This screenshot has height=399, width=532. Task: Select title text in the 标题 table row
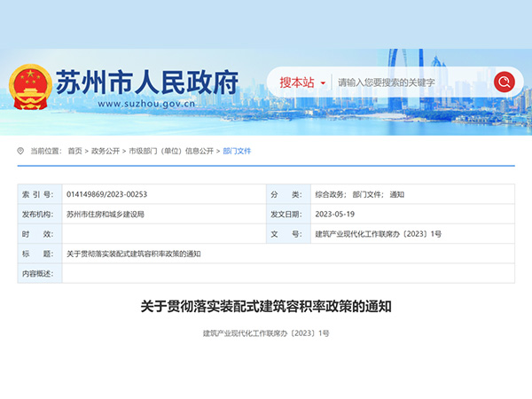click(x=134, y=254)
